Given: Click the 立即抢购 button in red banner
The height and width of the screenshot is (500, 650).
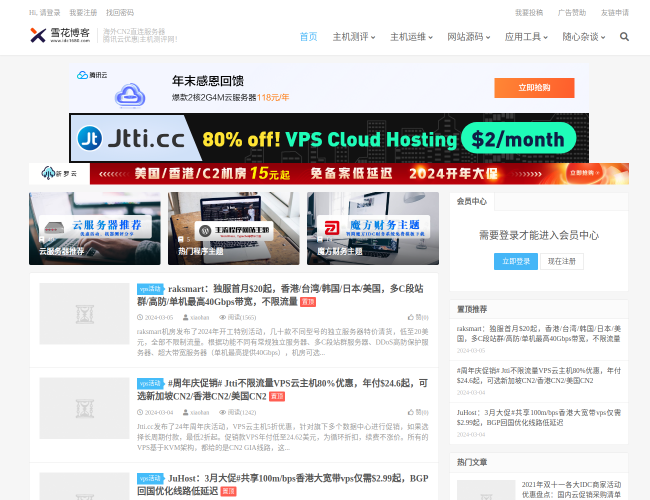Looking at the screenshot, I should 585,173.
